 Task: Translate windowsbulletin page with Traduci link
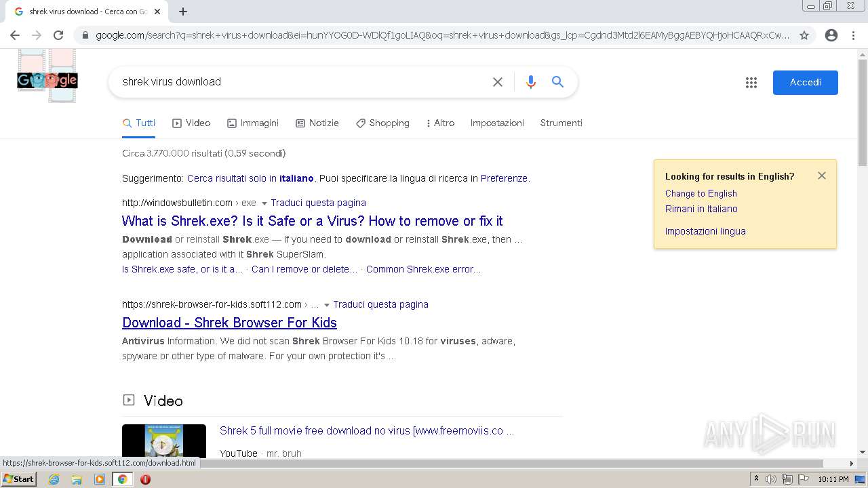(318, 203)
